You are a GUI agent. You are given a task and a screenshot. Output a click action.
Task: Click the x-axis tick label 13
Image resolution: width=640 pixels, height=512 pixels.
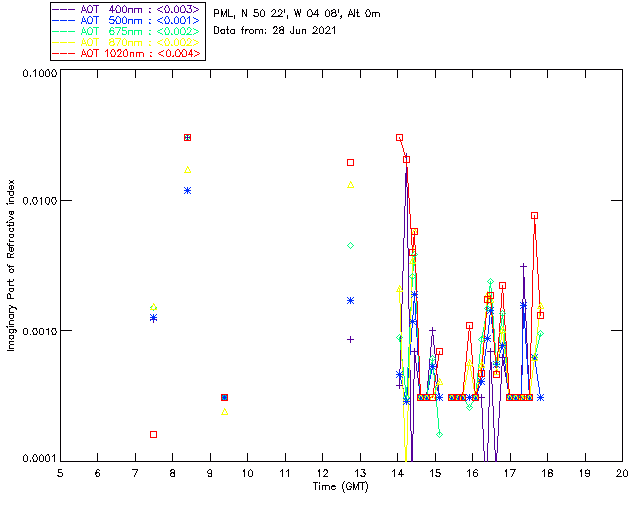click(360, 473)
